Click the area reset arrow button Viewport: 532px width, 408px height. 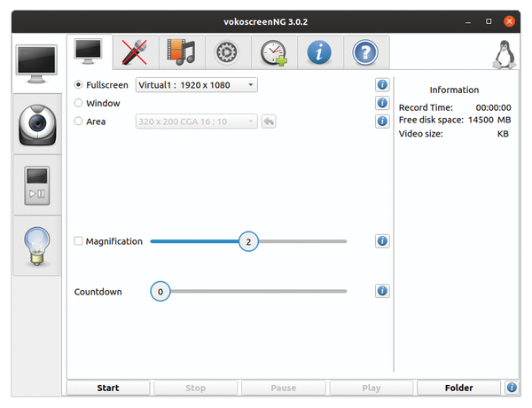coord(269,122)
